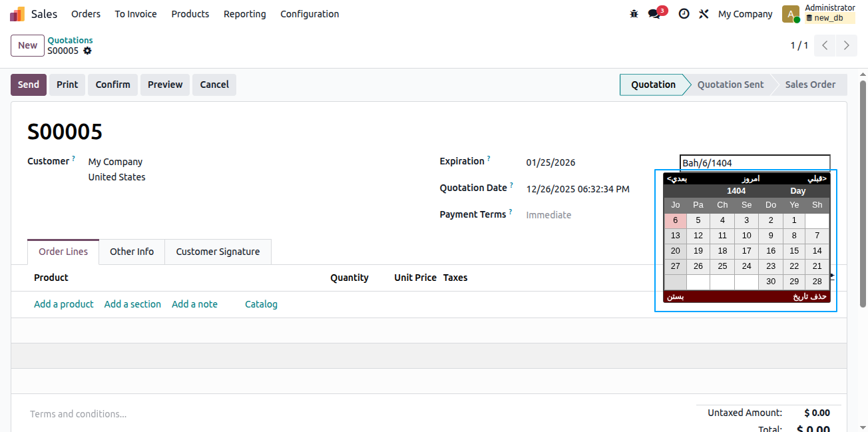Viewport: 868px width, 432px height.
Task: Open the activities clock icon
Action: coord(684,14)
